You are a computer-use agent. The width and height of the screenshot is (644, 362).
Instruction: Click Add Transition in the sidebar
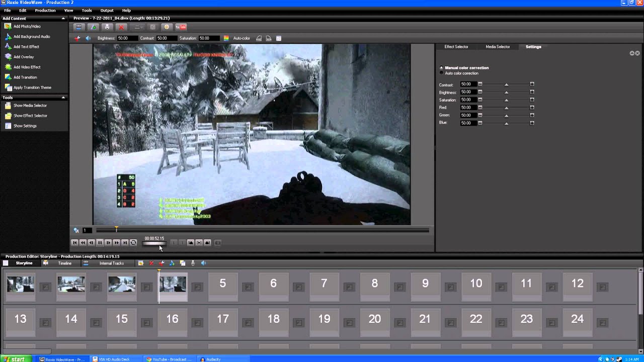click(x=25, y=77)
